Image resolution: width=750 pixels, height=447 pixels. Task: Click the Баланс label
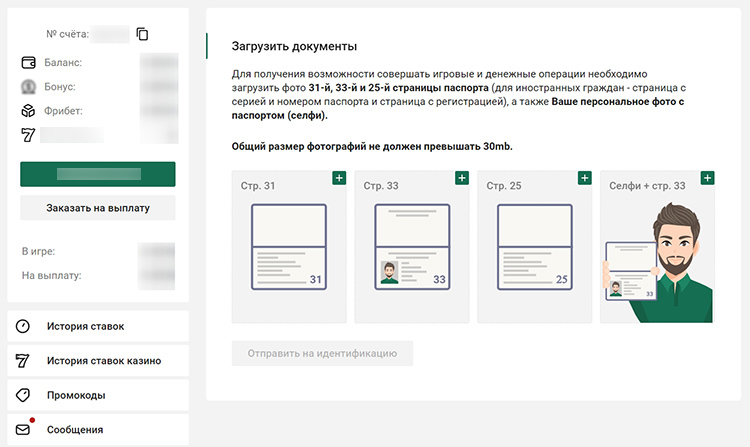pyautogui.click(x=63, y=63)
